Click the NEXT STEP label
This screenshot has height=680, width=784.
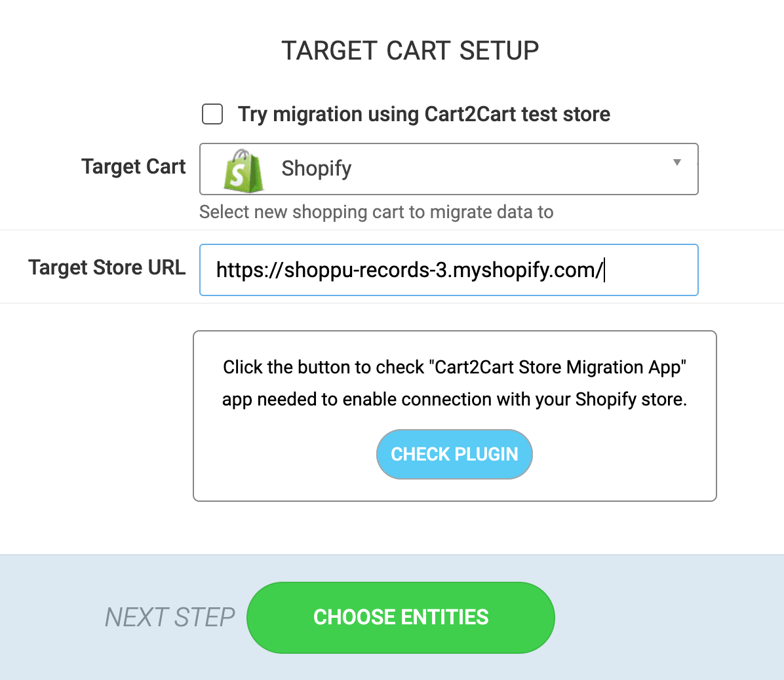click(x=170, y=616)
